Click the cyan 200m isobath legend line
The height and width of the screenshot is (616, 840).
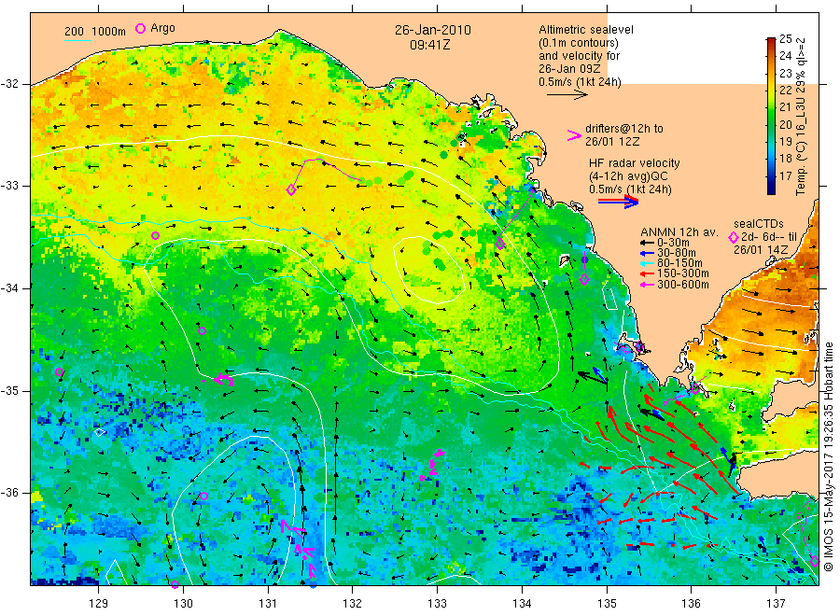coord(77,40)
